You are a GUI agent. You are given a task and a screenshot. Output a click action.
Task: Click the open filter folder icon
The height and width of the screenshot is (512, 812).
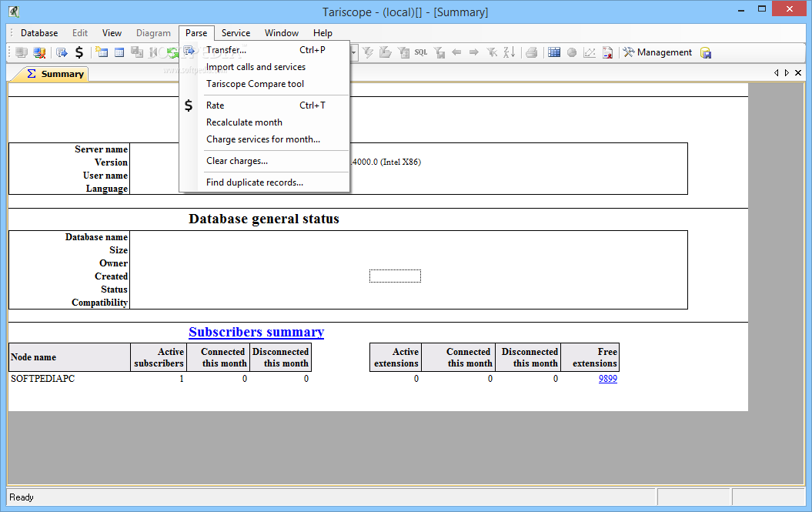(x=386, y=52)
